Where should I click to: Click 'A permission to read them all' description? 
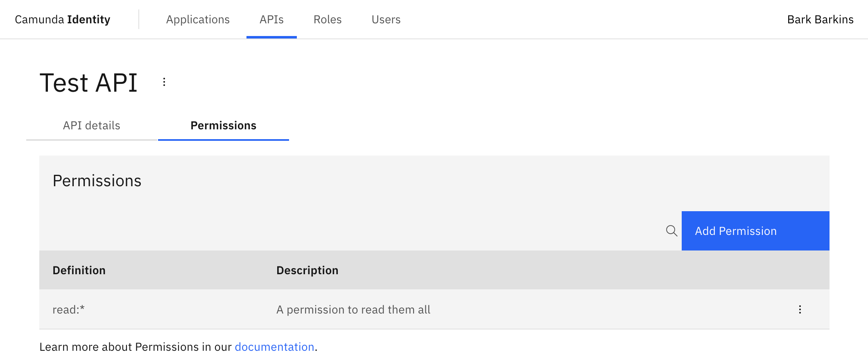coord(353,309)
